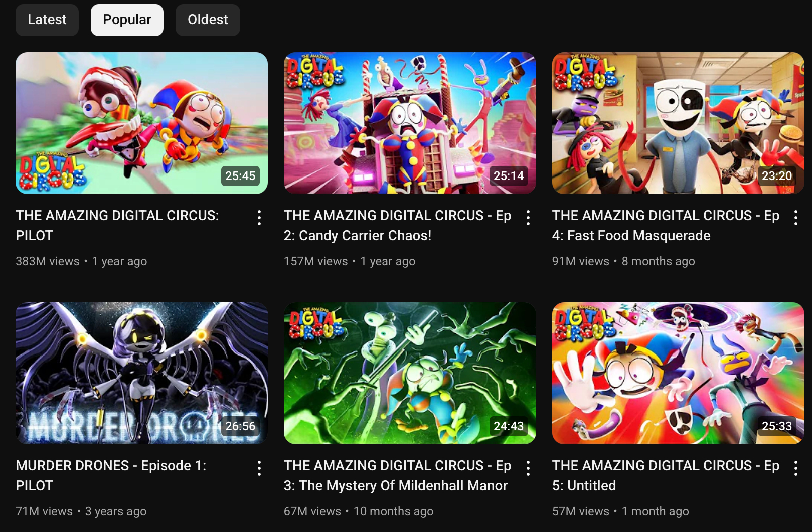Select the Popular sort chip
This screenshot has height=532, width=812.
click(127, 20)
